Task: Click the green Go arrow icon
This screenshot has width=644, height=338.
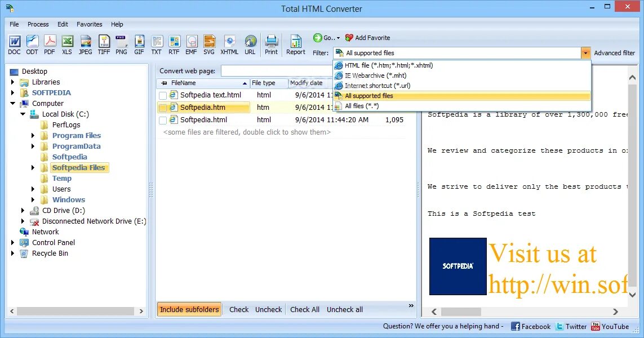Action: (317, 38)
